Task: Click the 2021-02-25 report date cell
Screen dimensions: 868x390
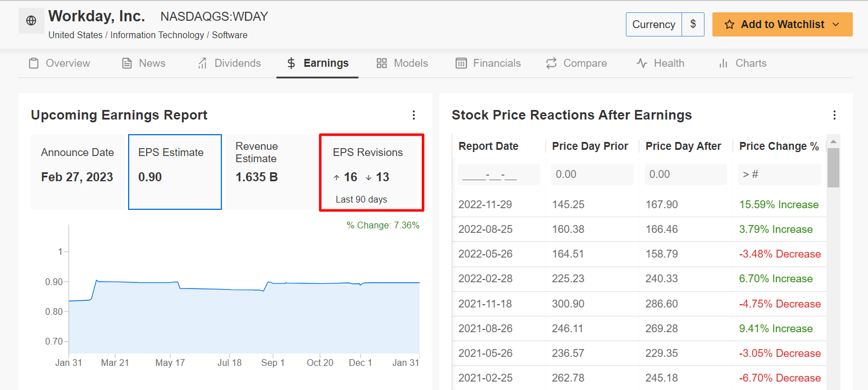Action: [x=485, y=378]
